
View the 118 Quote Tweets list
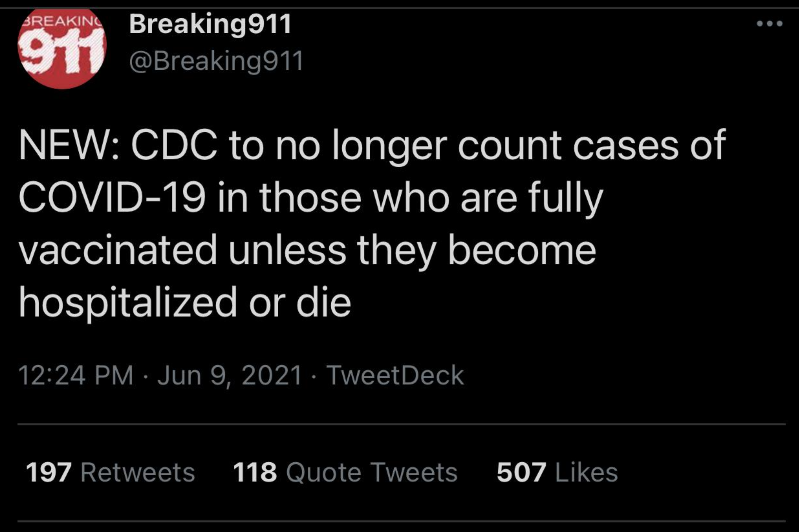coord(345,472)
